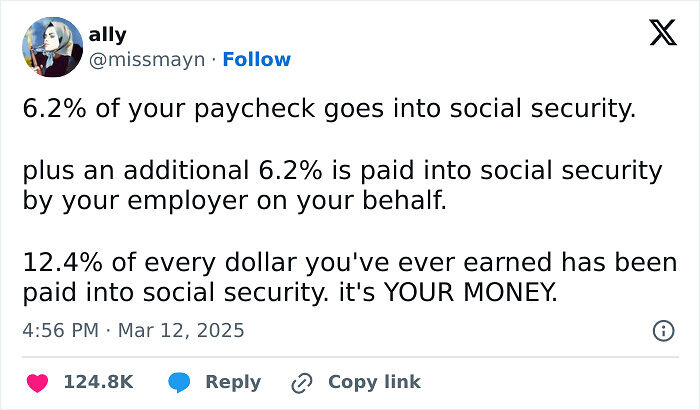This screenshot has width=700, height=410.
Task: Click the by your employer line
Action: click(x=235, y=201)
